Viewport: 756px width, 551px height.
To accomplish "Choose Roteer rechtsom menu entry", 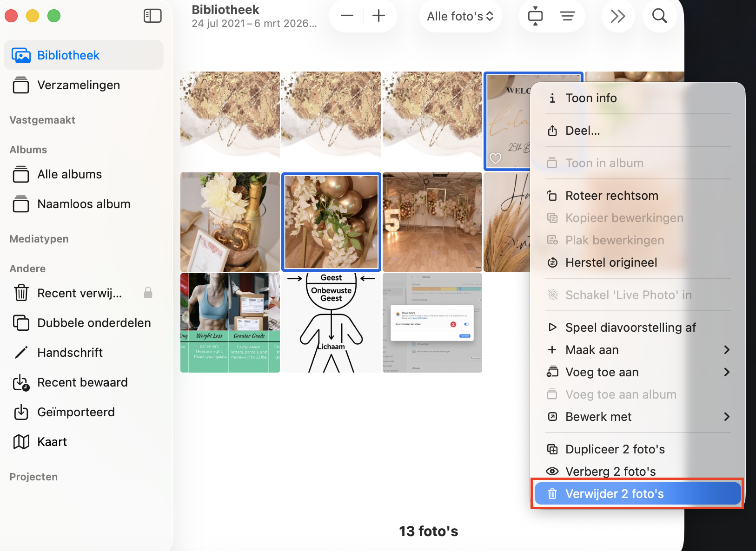I will [611, 196].
